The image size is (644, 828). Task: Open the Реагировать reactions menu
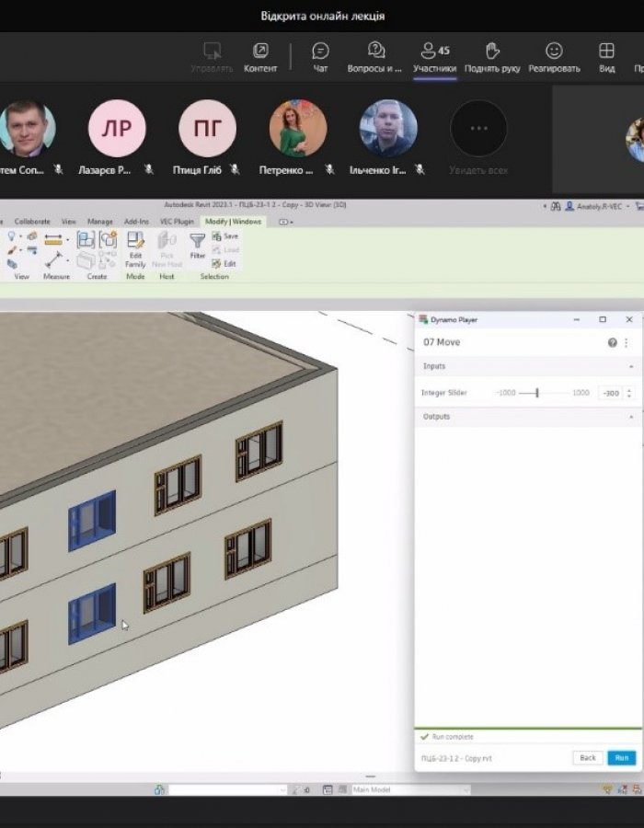click(554, 57)
